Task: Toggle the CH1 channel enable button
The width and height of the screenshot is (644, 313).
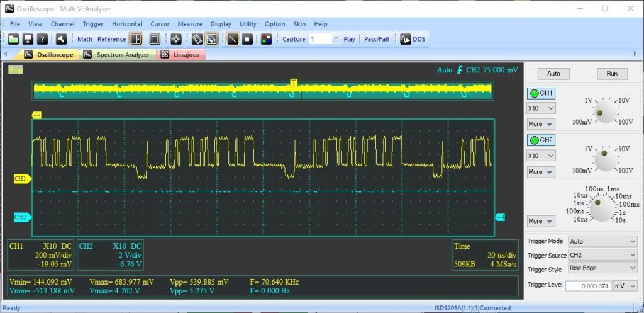Action: (541, 93)
